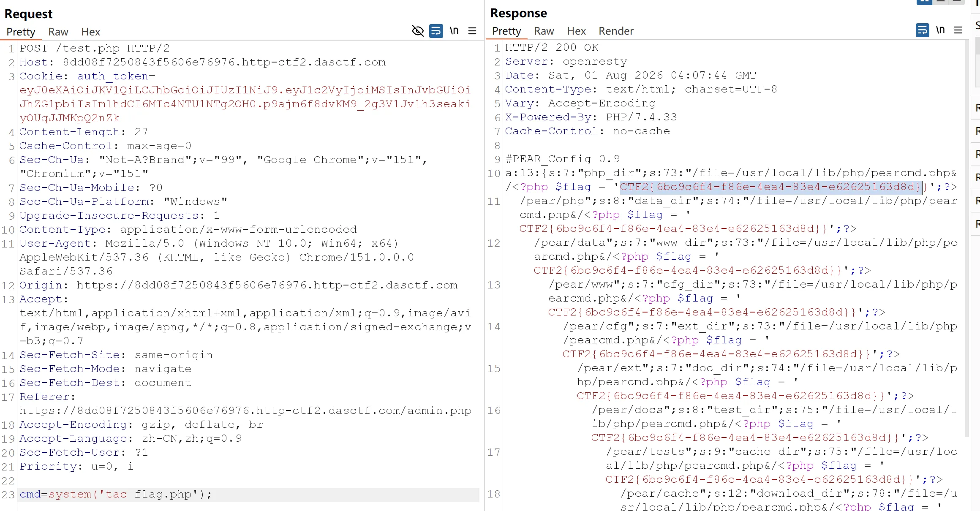The image size is (980, 511).
Task: Click the response panel vertical scrollbar
Action: click(967, 239)
